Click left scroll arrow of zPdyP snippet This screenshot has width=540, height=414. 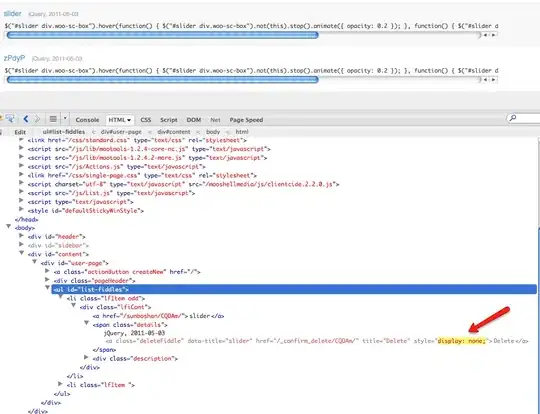point(485,80)
